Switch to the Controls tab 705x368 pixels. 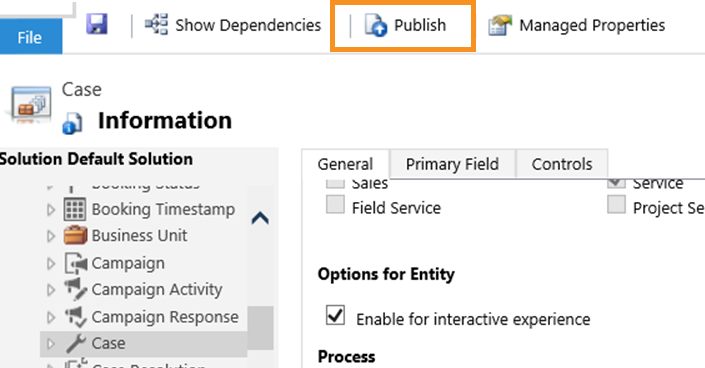tap(562, 164)
